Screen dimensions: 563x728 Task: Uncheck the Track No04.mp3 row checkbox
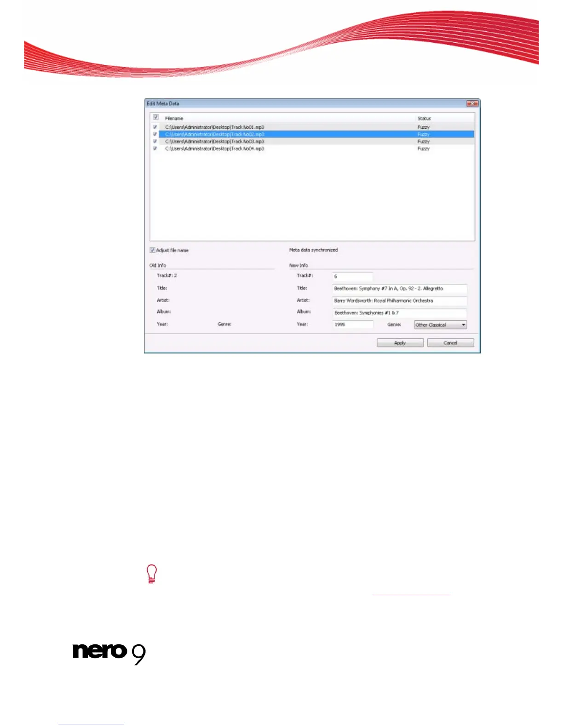click(155, 148)
